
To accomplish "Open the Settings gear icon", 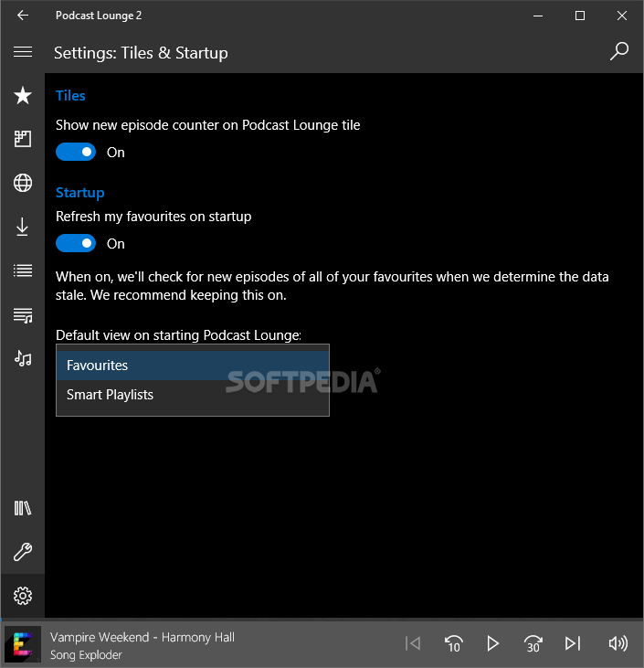I will tap(23, 596).
